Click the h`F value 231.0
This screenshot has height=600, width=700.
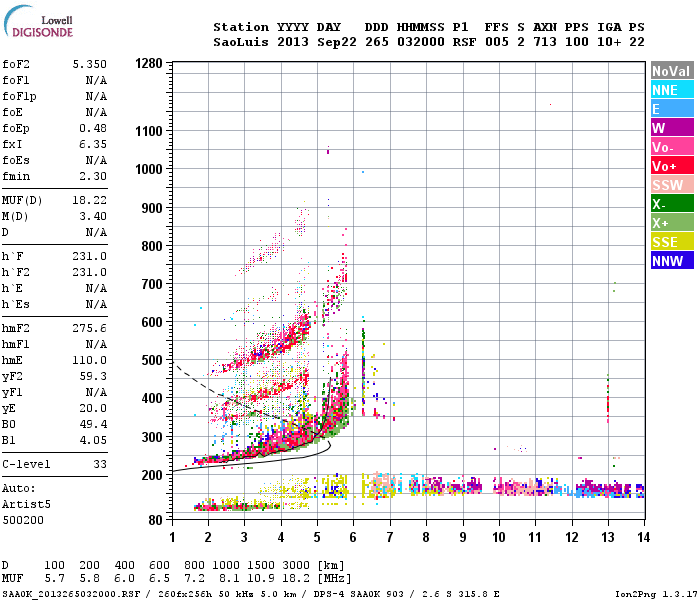(90, 256)
